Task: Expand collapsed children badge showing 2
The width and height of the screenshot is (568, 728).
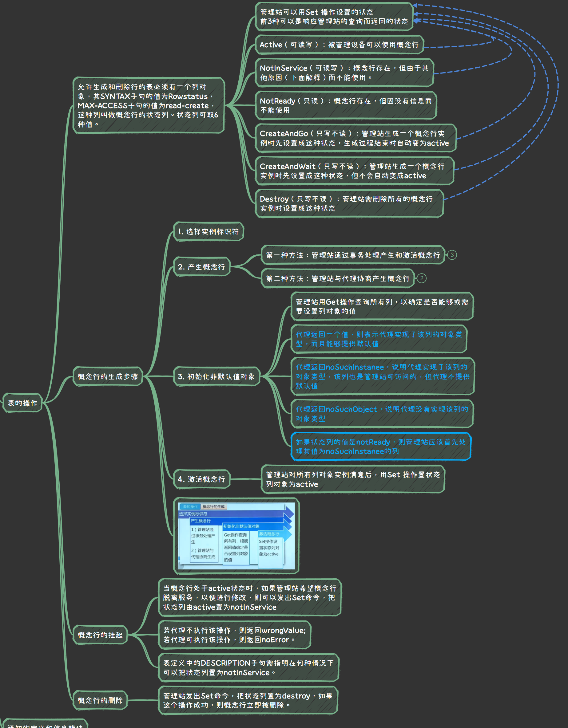Action: [x=422, y=278]
